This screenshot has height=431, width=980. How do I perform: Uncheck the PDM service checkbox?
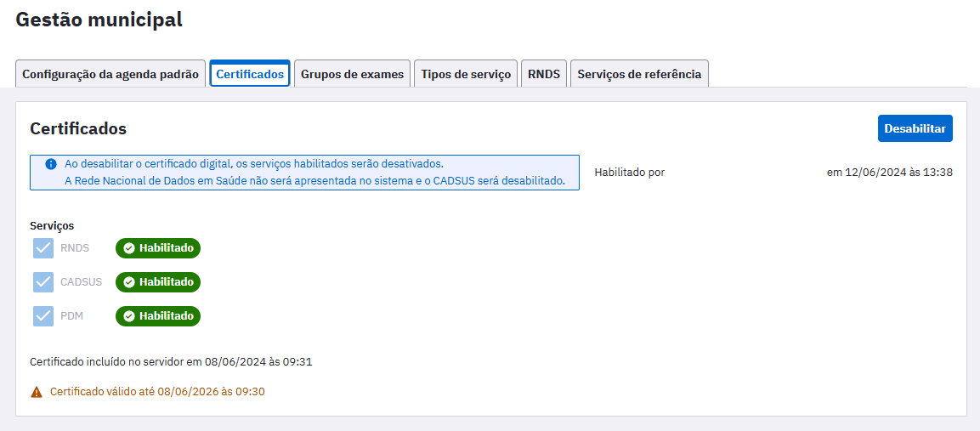point(43,316)
